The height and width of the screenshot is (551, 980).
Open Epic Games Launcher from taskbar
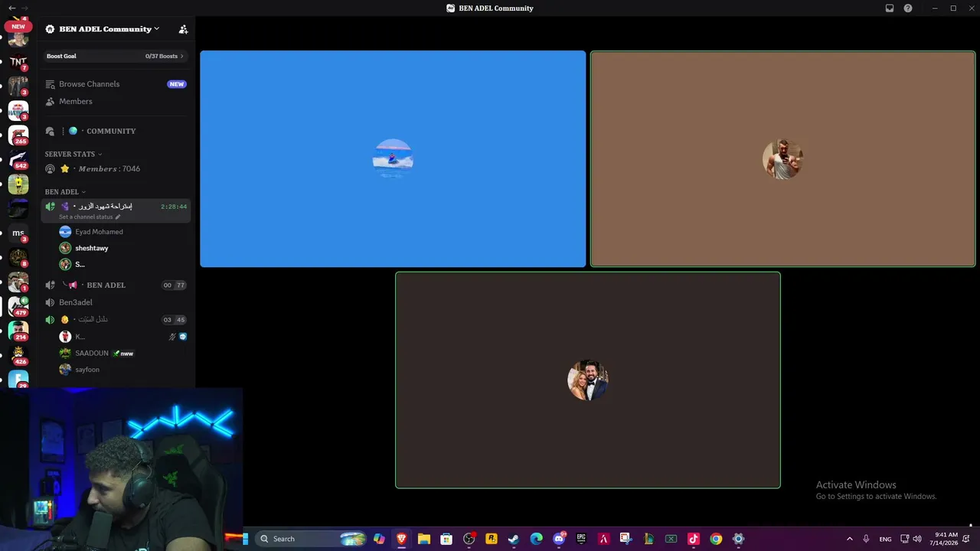point(581,539)
